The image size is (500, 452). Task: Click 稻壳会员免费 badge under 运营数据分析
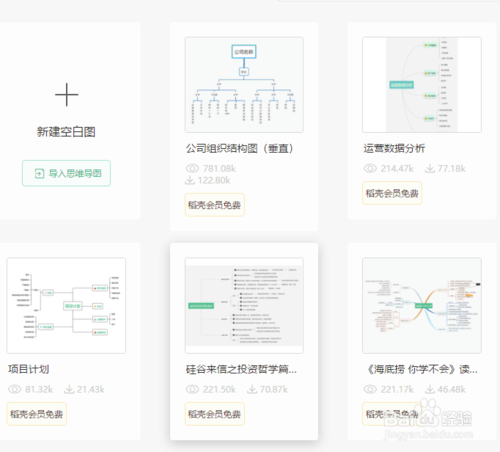392,193
